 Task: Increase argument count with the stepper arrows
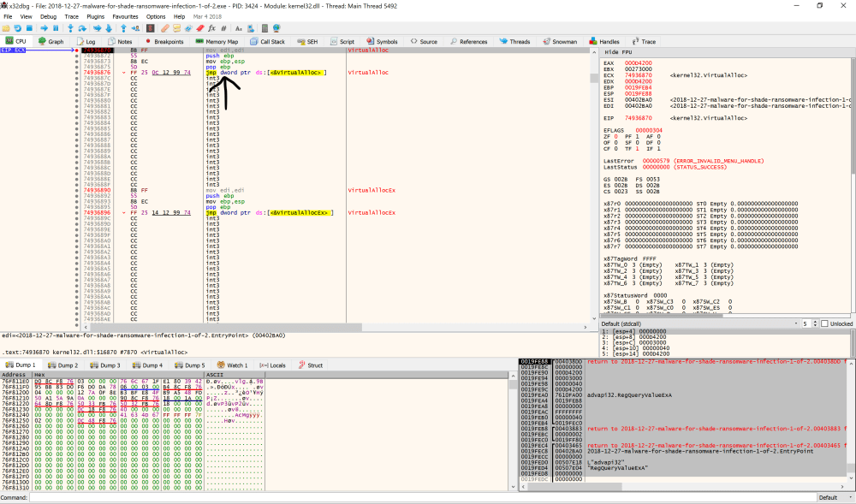[x=815, y=321]
